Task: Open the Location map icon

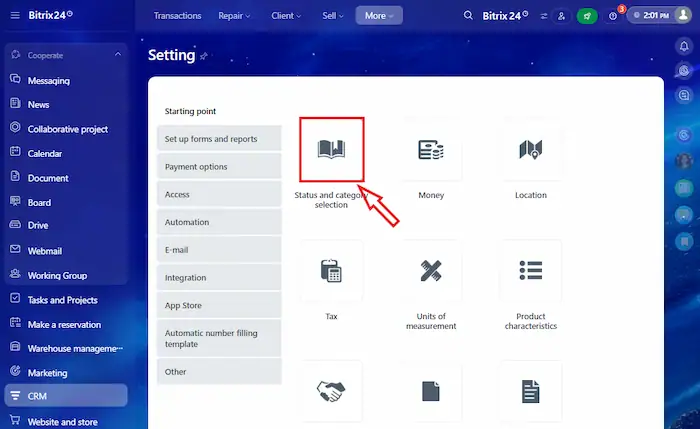Action: pos(531,149)
